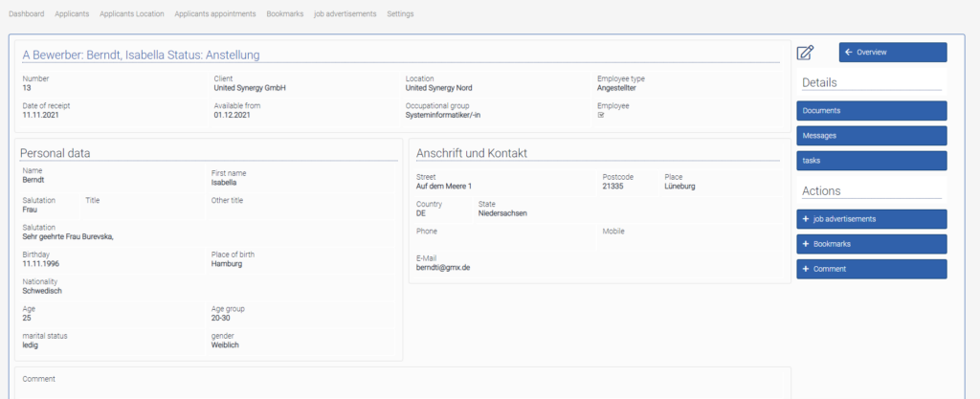Click the edit pencil icon

click(x=805, y=53)
